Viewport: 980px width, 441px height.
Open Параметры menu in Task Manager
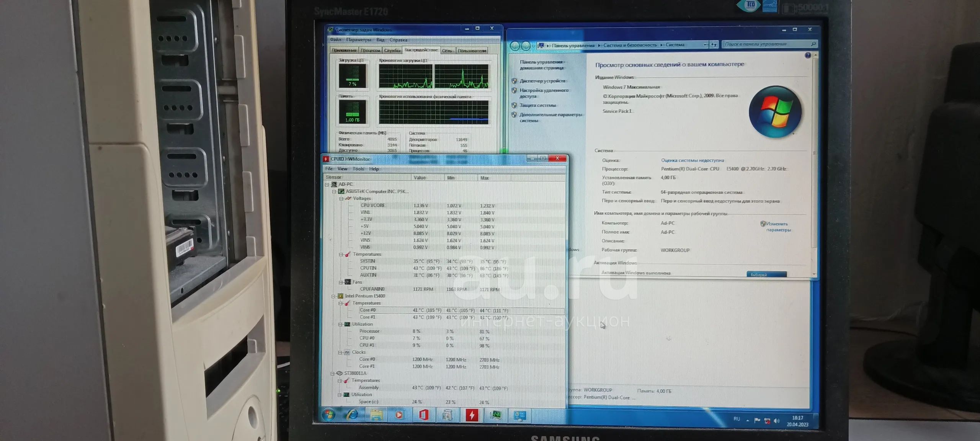coord(359,40)
